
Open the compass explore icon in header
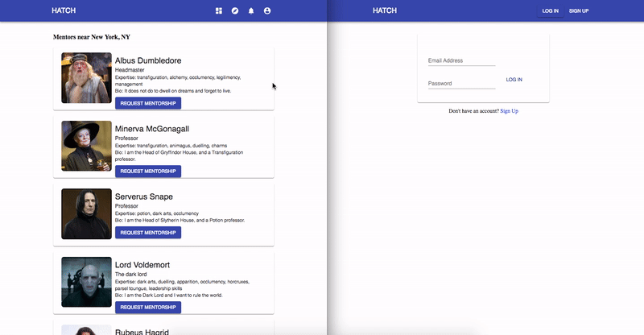pyautogui.click(x=235, y=10)
